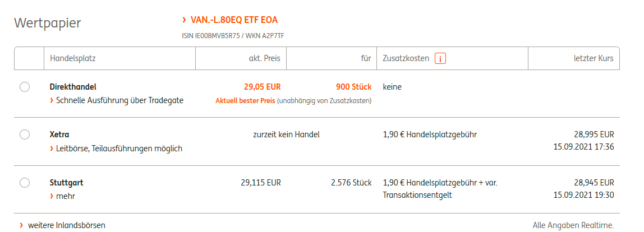Click the Zusatzkosten info icon
644x232 pixels.
pos(440,58)
